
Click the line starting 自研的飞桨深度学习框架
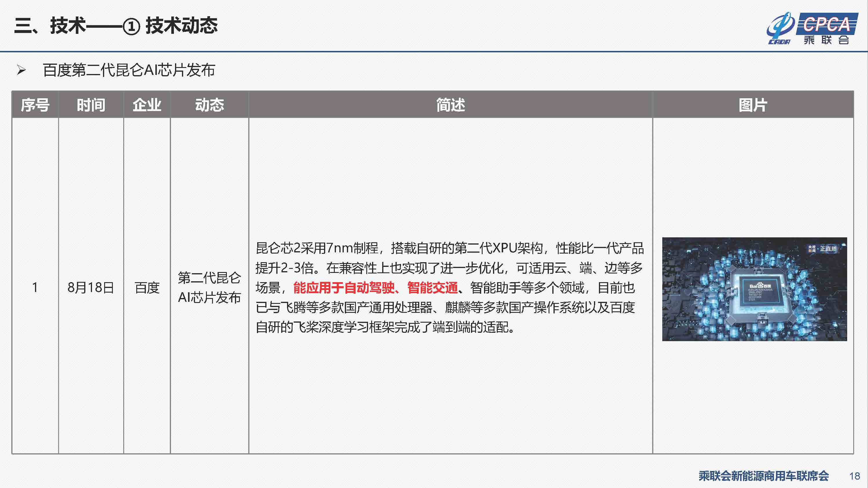(x=385, y=327)
